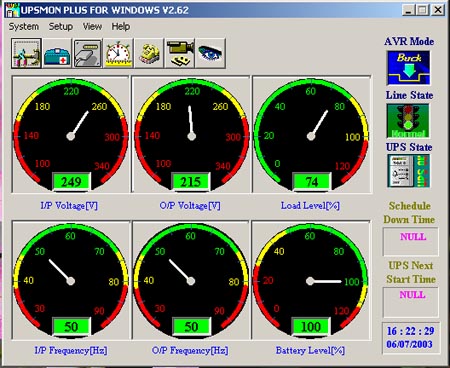Open the first-aid kit toolbar icon
Screen dimensions: 450x368
coord(57,53)
